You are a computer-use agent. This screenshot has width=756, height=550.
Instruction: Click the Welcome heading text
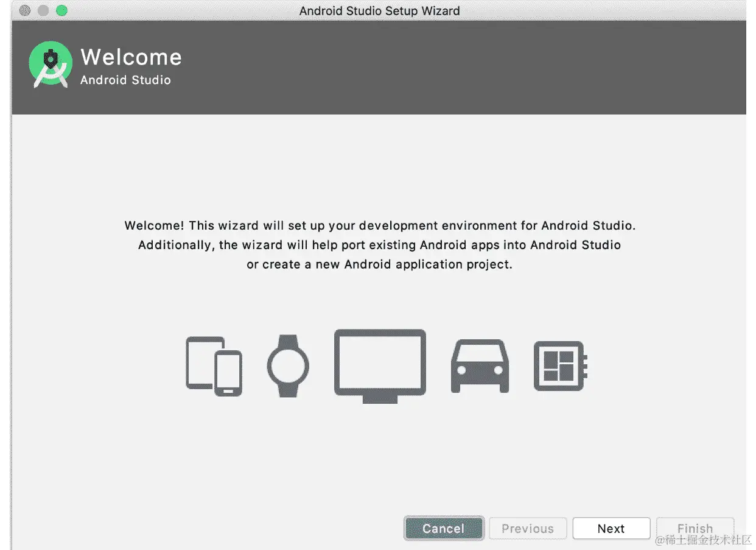[131, 57]
